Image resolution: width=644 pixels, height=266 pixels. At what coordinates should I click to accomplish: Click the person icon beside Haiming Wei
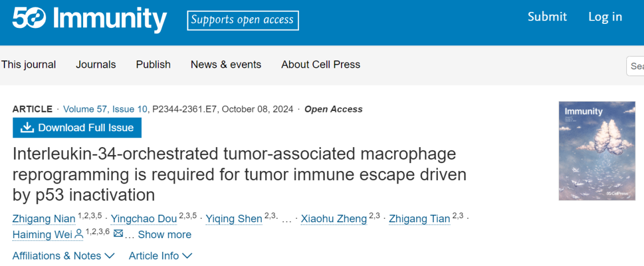click(79, 234)
